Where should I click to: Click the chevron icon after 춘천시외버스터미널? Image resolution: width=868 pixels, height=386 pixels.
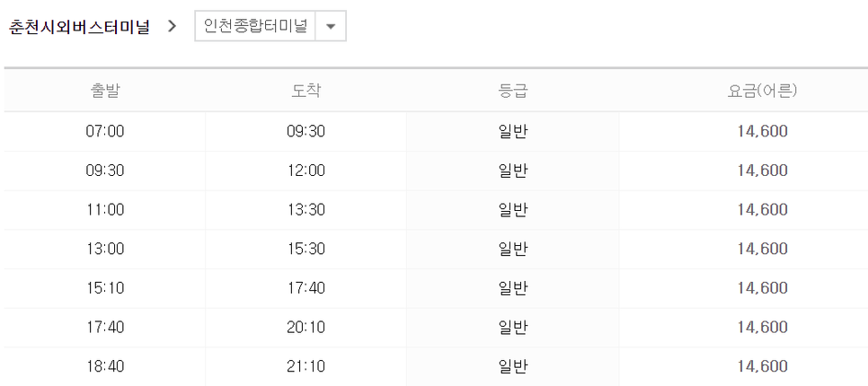pyautogui.click(x=172, y=26)
